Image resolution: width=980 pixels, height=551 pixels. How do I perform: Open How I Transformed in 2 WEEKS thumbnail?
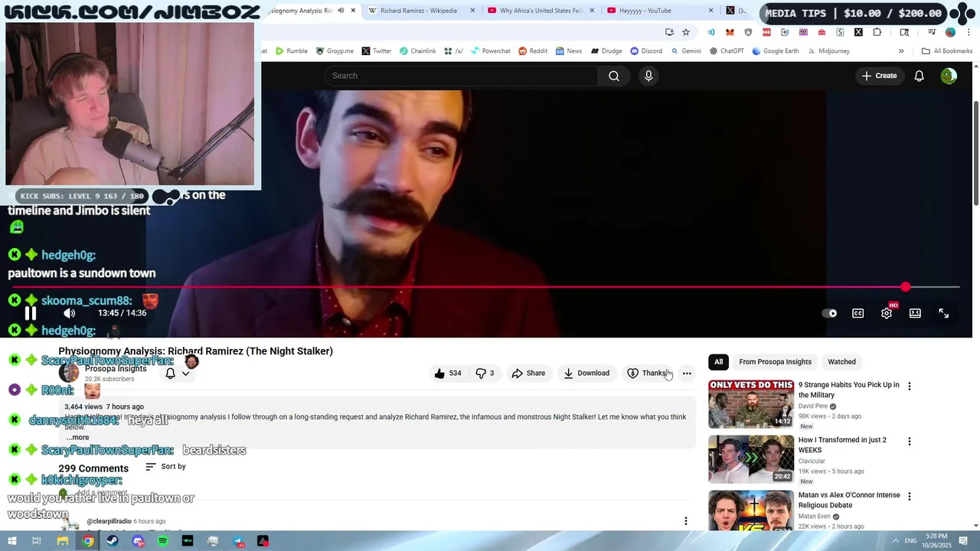(x=751, y=459)
